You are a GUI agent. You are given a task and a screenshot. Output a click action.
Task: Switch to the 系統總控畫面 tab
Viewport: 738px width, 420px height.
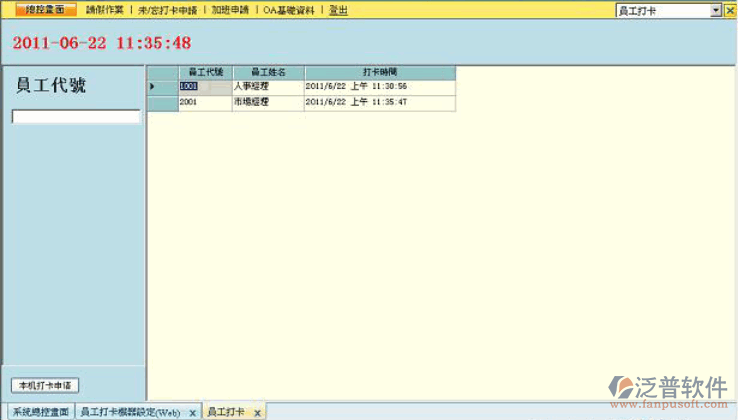(40, 412)
